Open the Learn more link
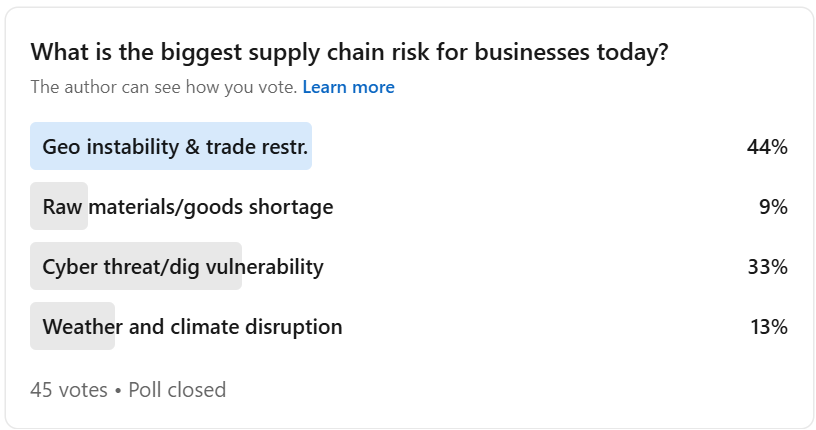Screen dimensions: 816x430 click(x=348, y=87)
